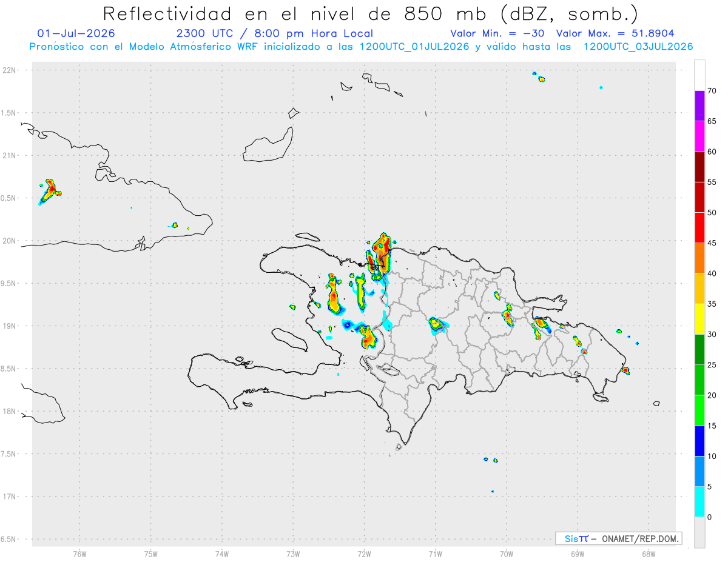Click the '22N' latitude label
Image resolution: width=728 pixels, height=562 pixels.
pyautogui.click(x=10, y=70)
